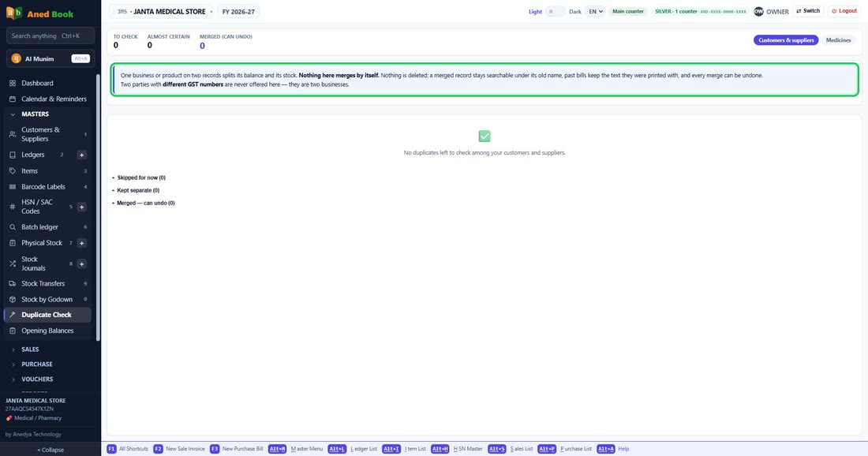Collapse the sidebar with Collapse button

point(51,450)
